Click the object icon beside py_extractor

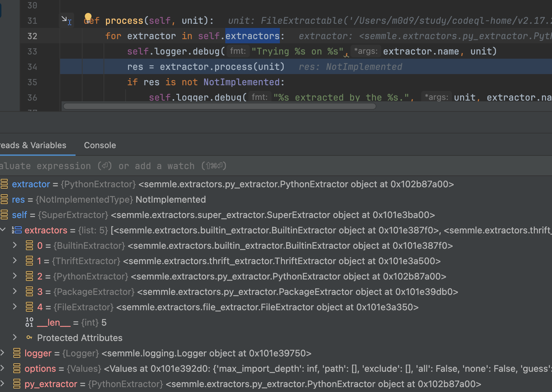[16, 384]
